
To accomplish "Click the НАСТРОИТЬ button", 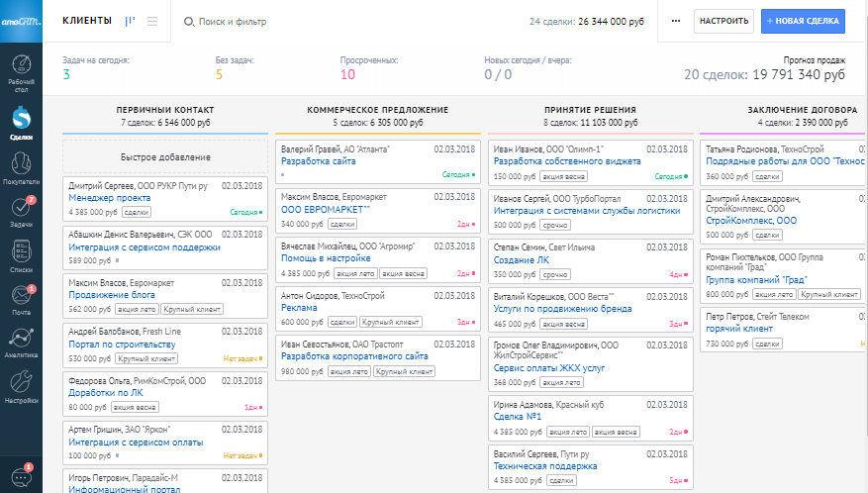I will (723, 21).
